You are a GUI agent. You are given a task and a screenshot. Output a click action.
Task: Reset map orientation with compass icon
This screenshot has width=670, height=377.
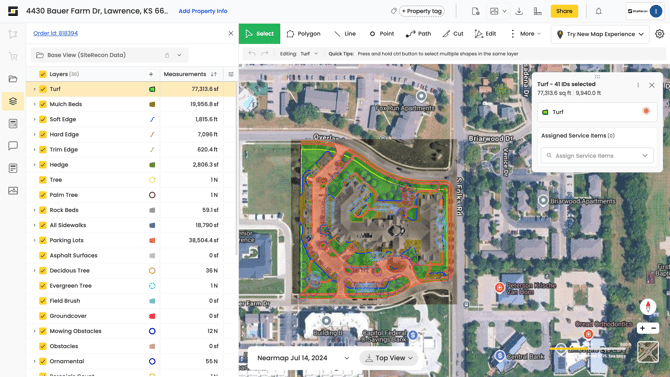click(648, 306)
